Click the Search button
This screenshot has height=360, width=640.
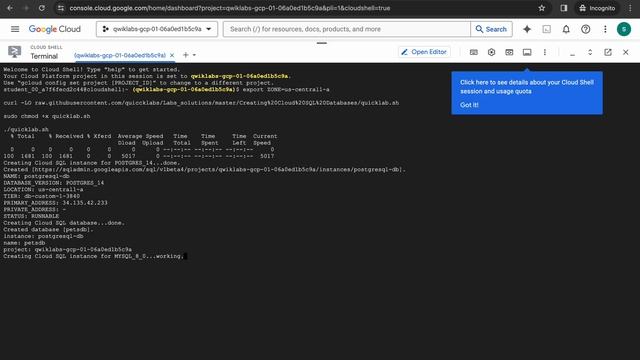[x=491, y=29]
